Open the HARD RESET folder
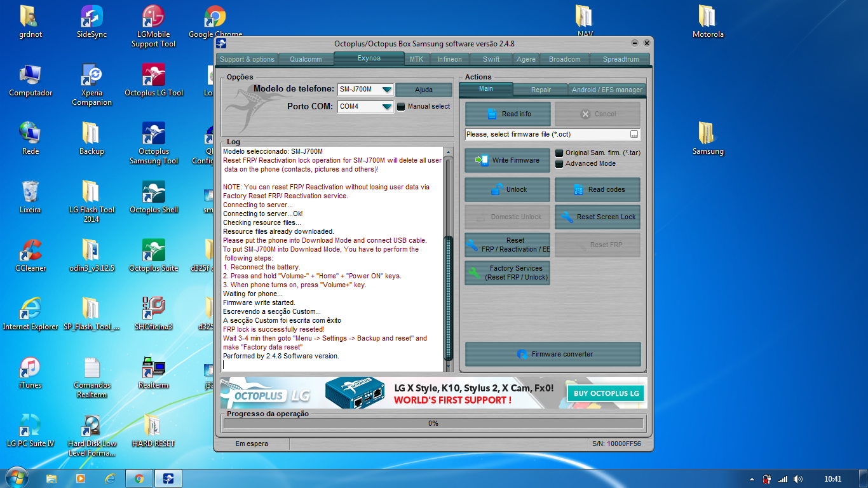This screenshot has height=488, width=868. [x=153, y=431]
